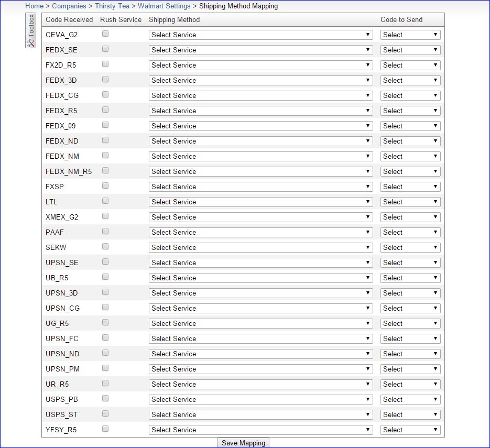490x448 pixels.
Task: Open the Toolbox side panel
Action: 30,30
